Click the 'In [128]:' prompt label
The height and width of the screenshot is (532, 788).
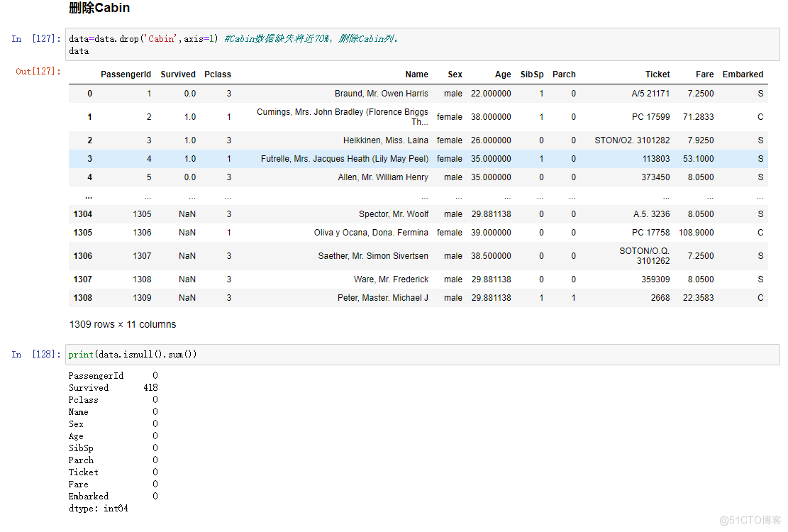(x=36, y=355)
